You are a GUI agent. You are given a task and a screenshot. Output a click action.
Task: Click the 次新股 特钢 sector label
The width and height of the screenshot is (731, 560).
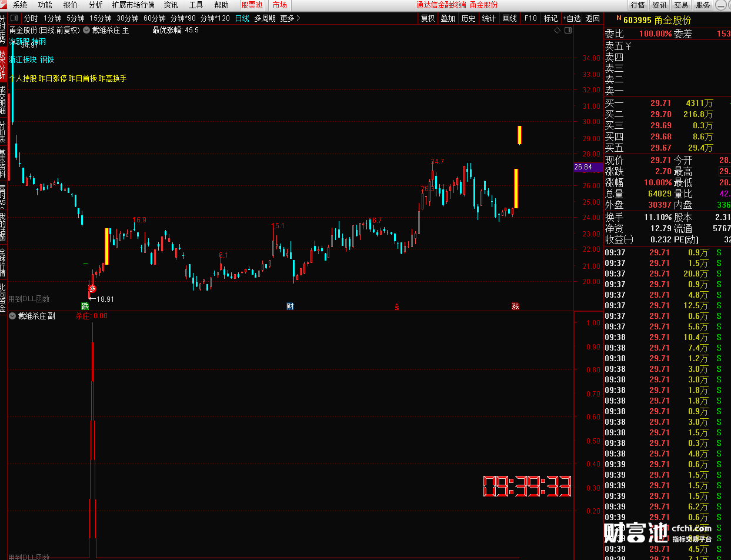pyautogui.click(x=27, y=42)
